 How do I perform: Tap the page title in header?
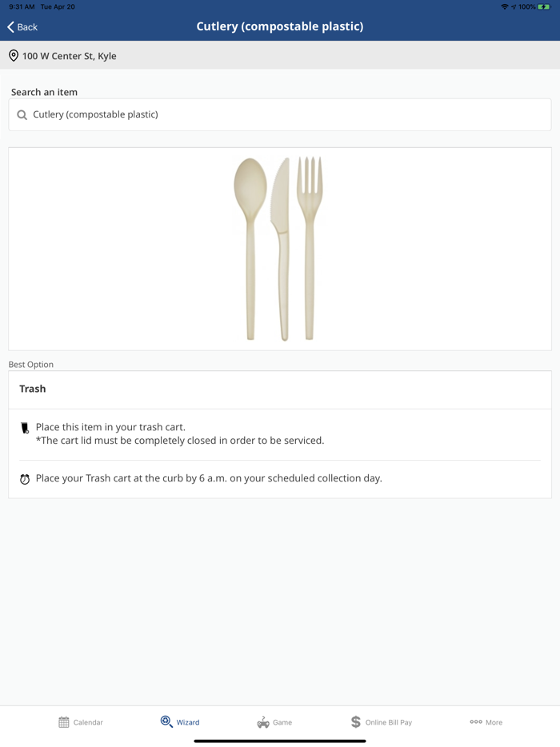tap(280, 26)
